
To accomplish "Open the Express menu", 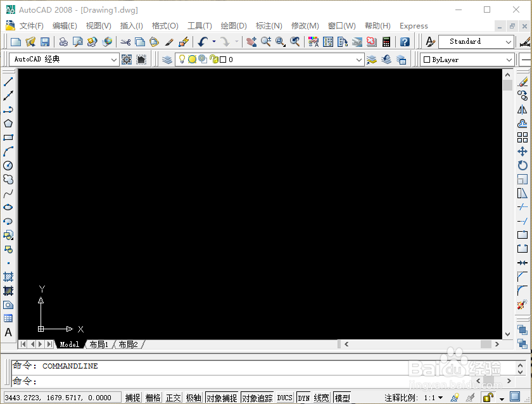I will click(414, 26).
